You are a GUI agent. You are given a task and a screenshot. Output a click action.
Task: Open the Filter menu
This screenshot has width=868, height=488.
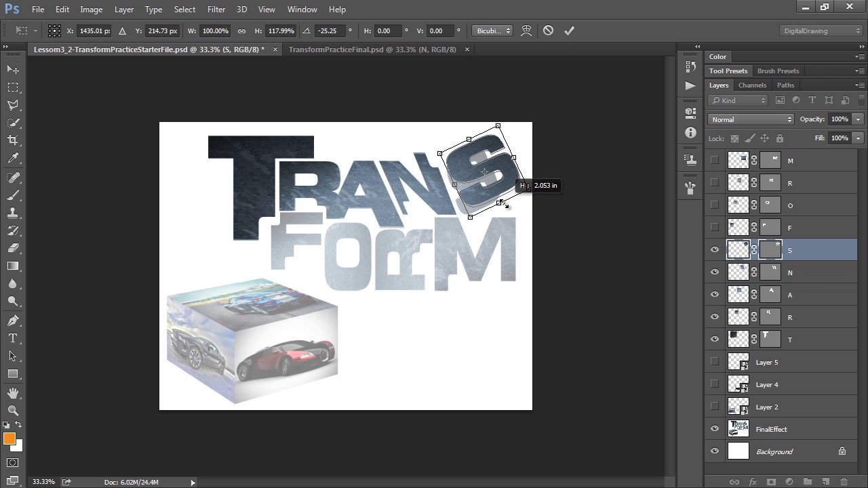pos(216,9)
